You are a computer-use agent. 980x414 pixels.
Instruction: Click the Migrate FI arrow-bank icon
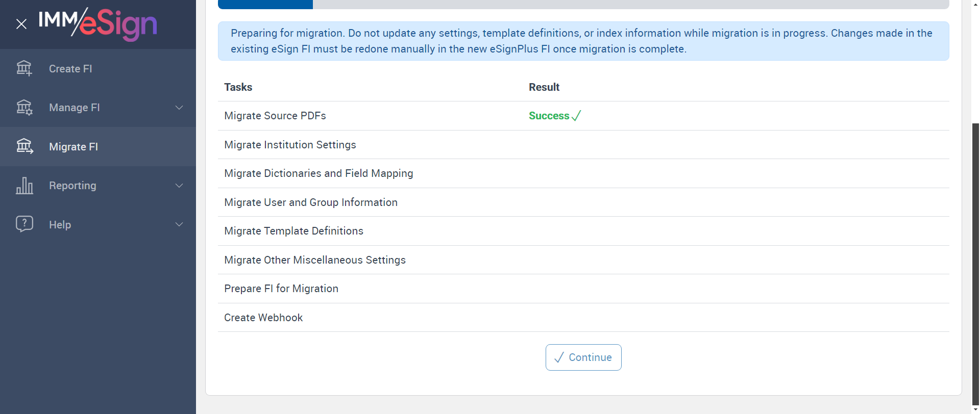24,146
